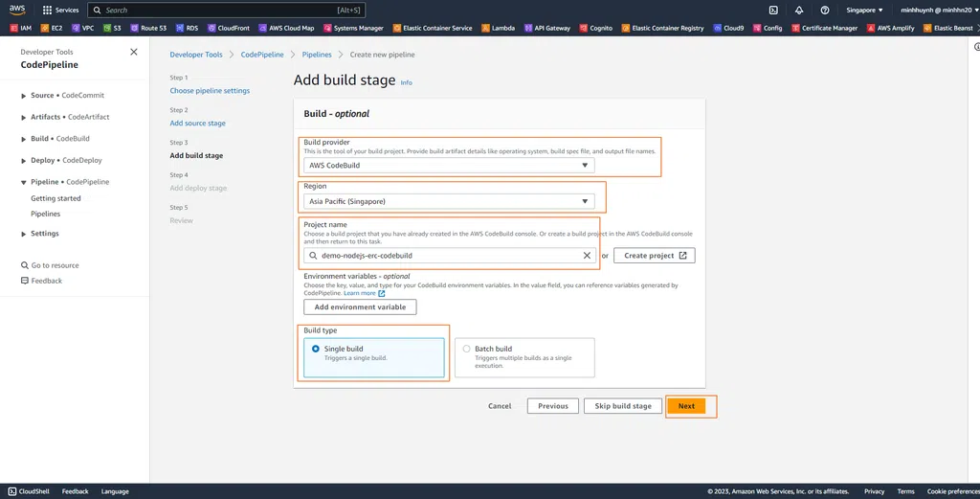Open the notifications bell

coord(799,10)
